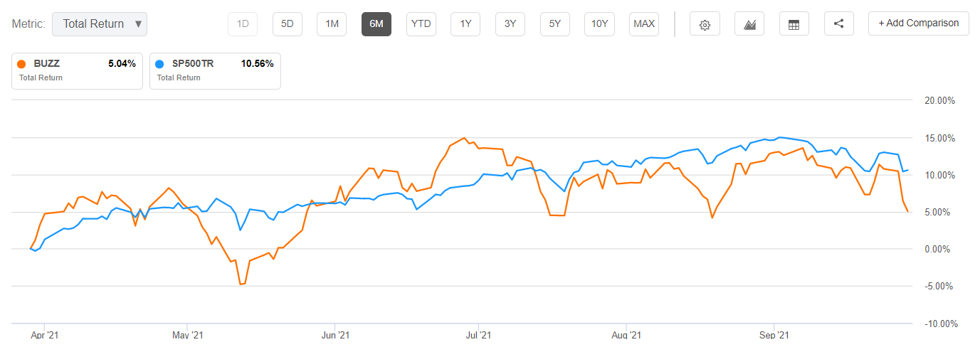Screen dimensions: 980x347
Task: Switch chart type with mountain icon
Action: click(x=749, y=24)
